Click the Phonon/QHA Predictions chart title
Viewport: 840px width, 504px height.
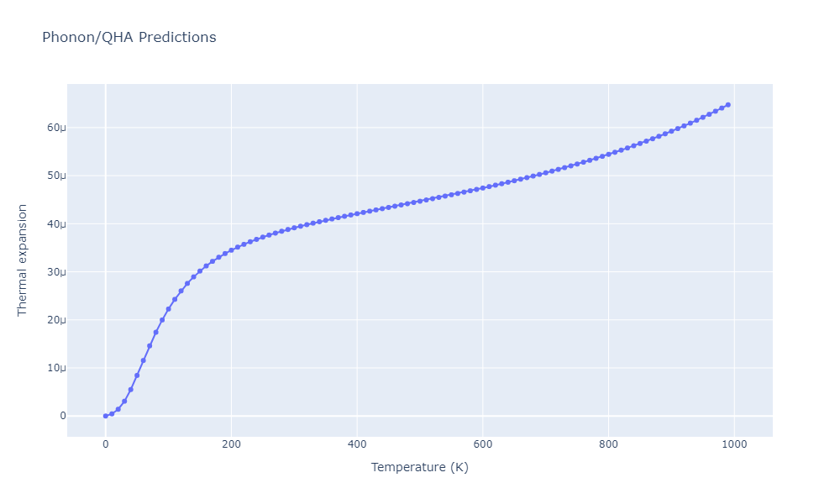(x=129, y=38)
